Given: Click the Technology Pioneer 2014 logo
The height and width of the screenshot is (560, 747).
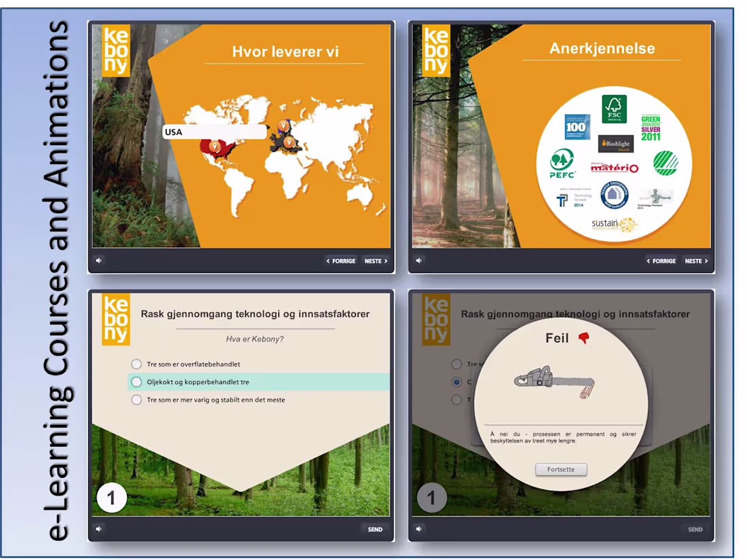Looking at the screenshot, I should pyautogui.click(x=574, y=198).
